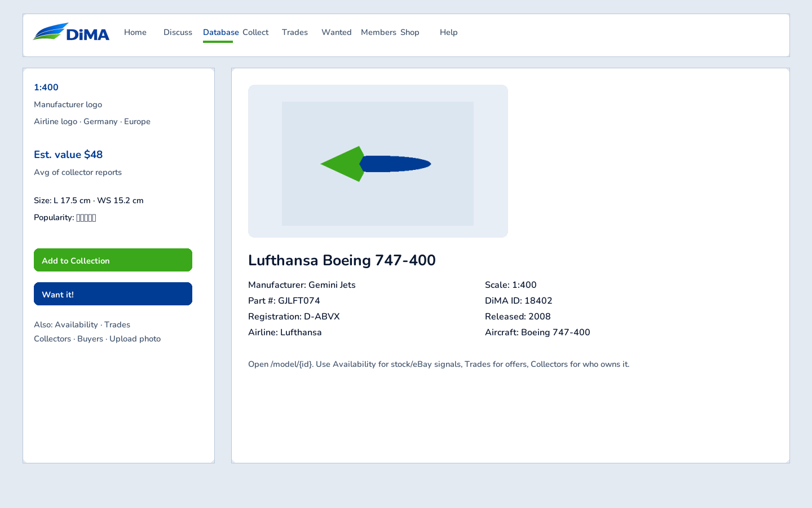Click the Est. value $48 heading
Screen dimensions: 812x508
(x=68, y=155)
